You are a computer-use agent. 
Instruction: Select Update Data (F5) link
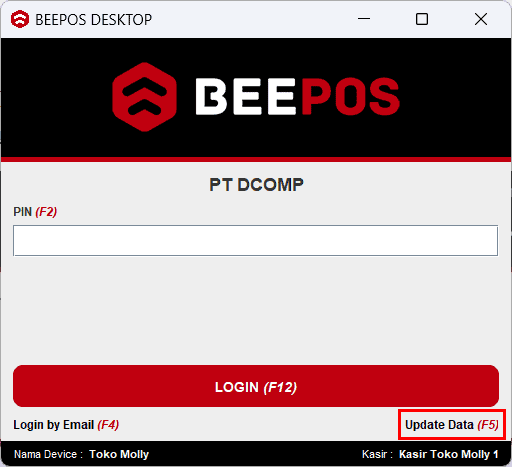[452, 425]
